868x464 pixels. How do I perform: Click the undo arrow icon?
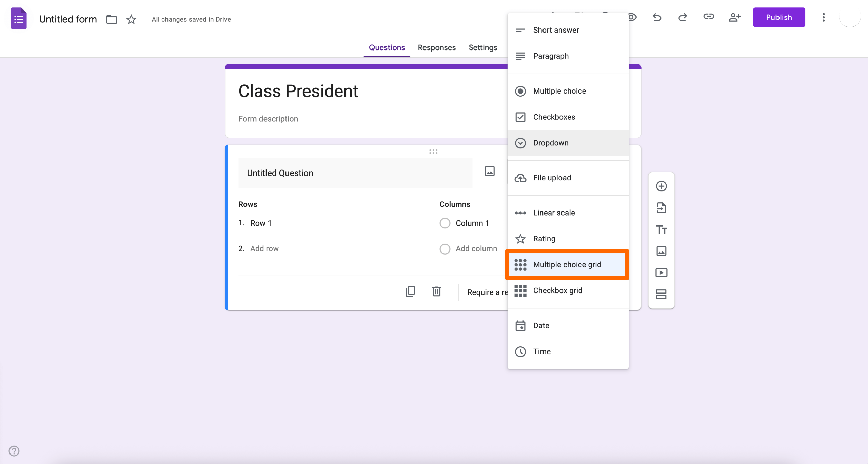pyautogui.click(x=657, y=17)
